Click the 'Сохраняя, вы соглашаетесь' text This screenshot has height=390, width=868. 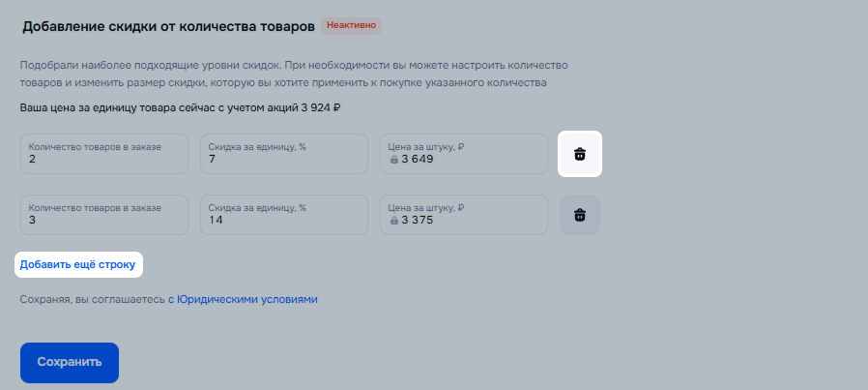(x=92, y=300)
